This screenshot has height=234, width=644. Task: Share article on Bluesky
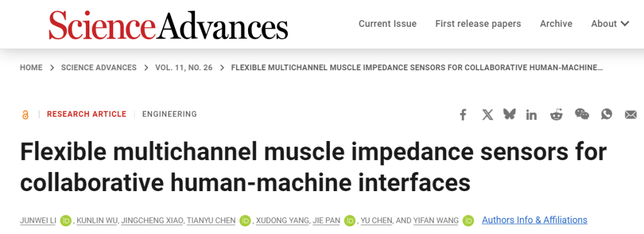coord(509,114)
